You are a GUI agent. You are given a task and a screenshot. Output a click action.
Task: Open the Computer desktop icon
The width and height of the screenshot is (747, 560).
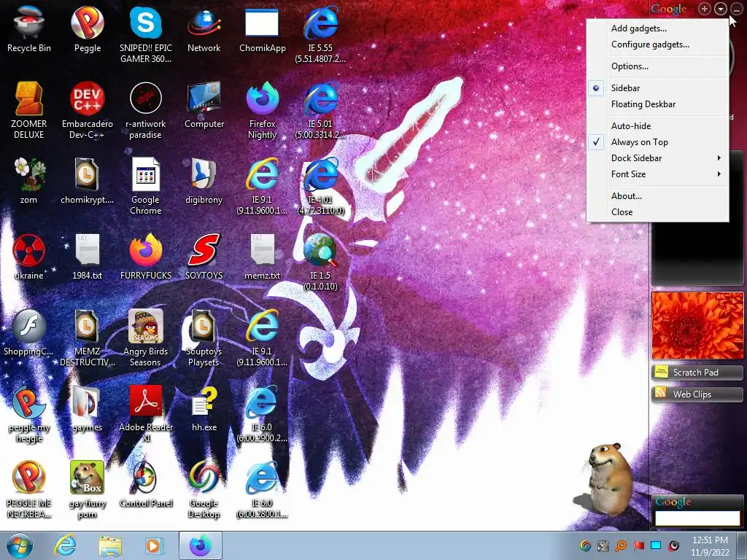[x=204, y=105]
